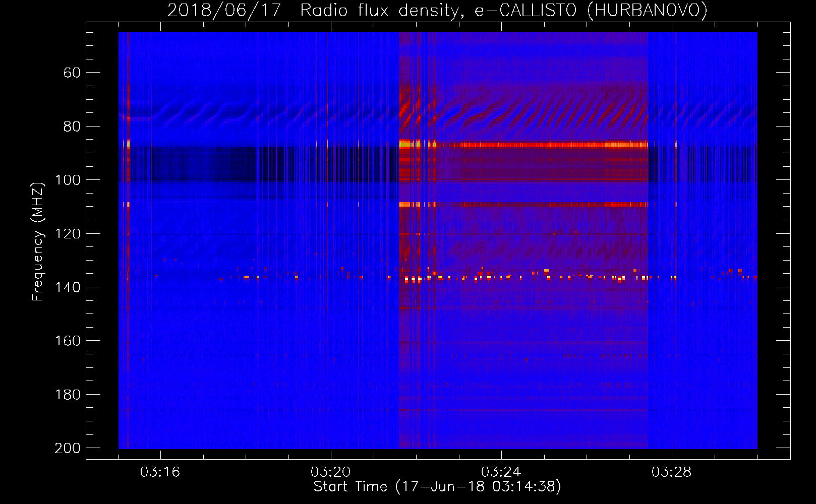
Task: Click the 140 frequency tick label
Action: pos(68,287)
